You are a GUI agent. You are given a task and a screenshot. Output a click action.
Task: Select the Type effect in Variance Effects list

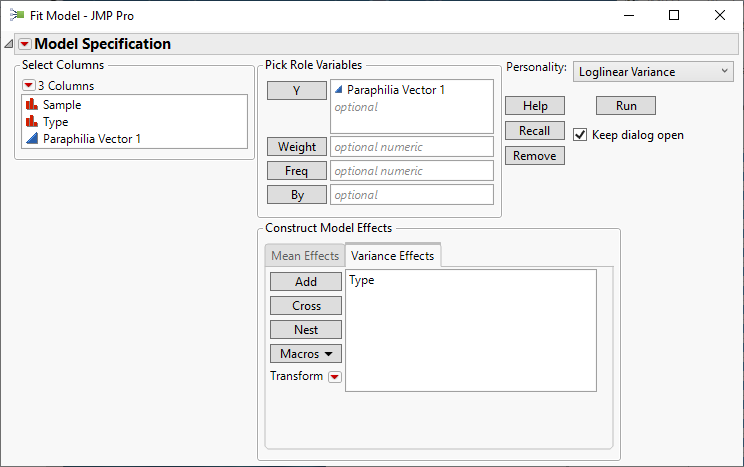[362, 280]
